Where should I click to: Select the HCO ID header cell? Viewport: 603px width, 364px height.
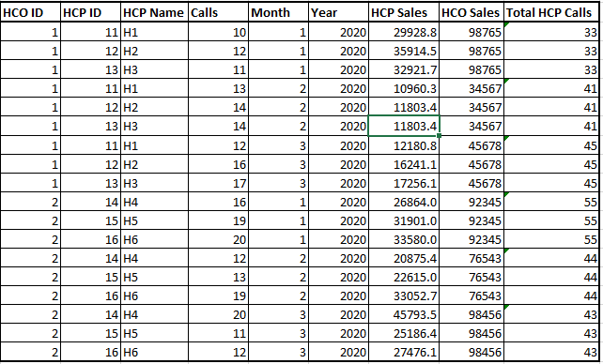coord(30,13)
